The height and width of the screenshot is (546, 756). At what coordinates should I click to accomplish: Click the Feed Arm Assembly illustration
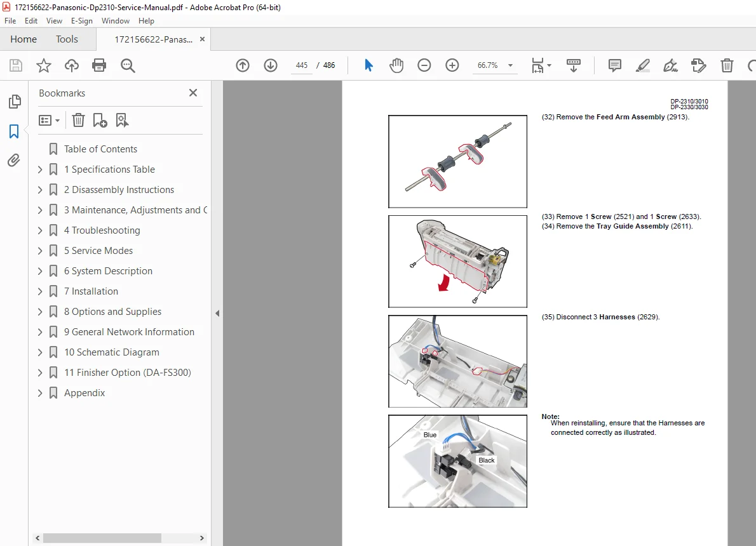pyautogui.click(x=457, y=161)
